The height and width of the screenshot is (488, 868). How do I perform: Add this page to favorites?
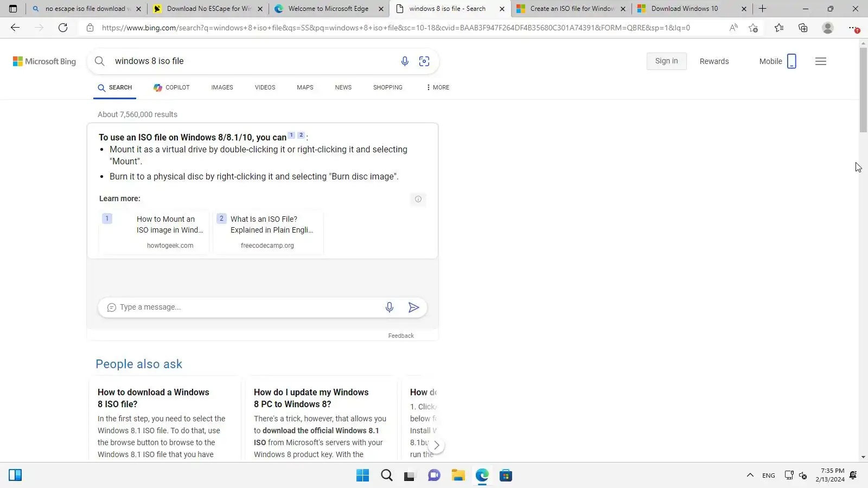(x=753, y=28)
